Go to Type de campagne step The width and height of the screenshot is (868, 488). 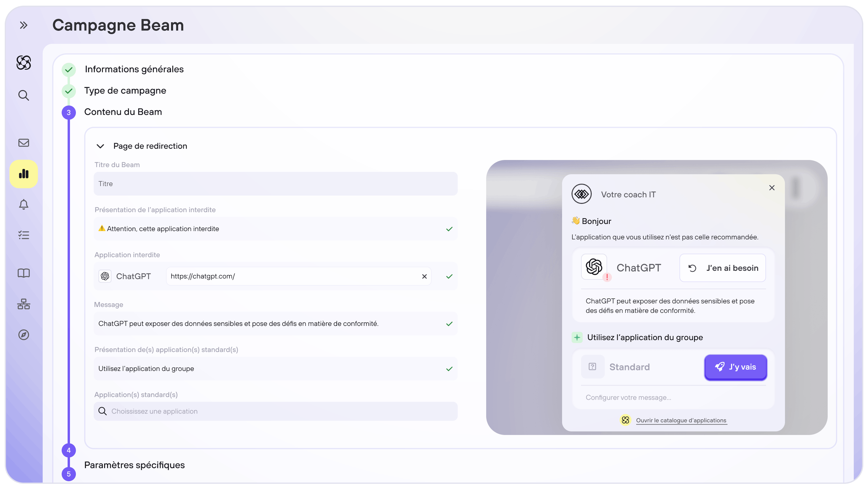click(125, 91)
